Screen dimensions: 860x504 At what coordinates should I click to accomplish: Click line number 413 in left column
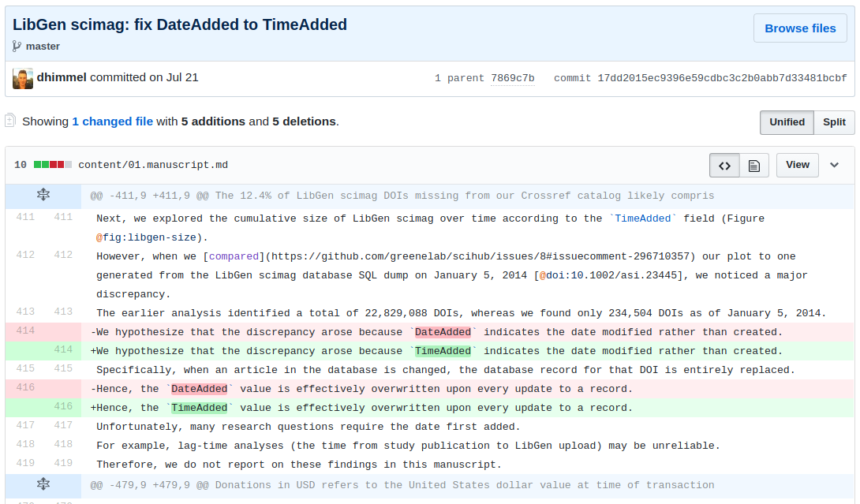pyautogui.click(x=25, y=312)
